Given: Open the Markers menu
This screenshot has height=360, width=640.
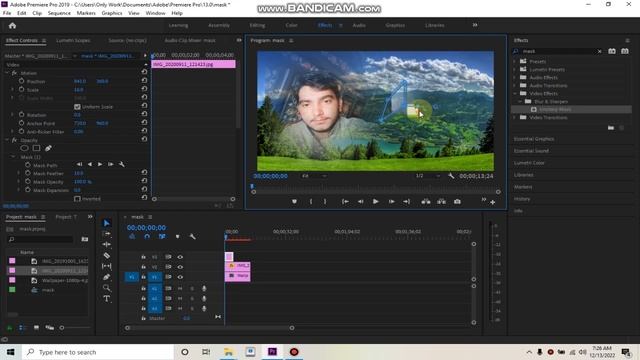Looking at the screenshot, I should pos(86,13).
